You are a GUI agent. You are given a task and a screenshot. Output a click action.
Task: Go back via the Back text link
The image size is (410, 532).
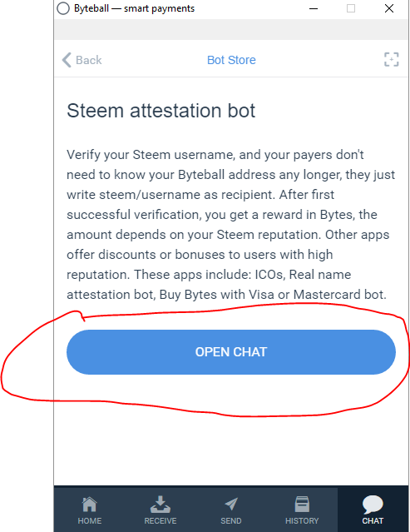[88, 60]
